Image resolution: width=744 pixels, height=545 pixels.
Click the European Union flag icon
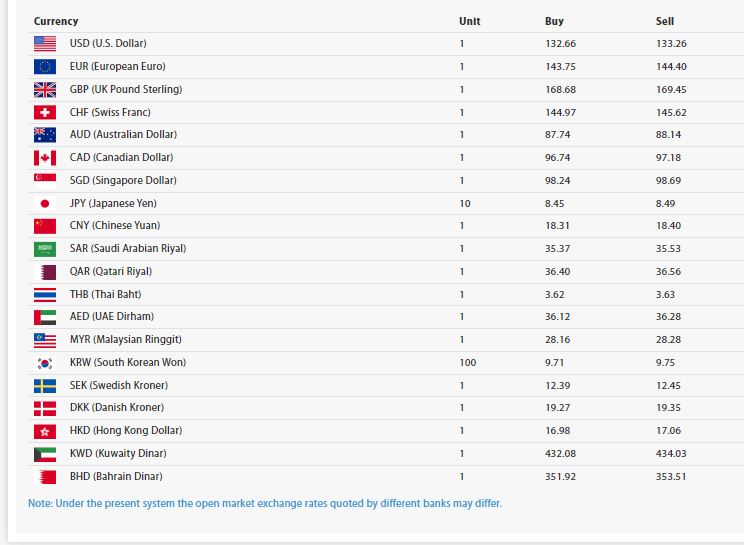click(45, 67)
